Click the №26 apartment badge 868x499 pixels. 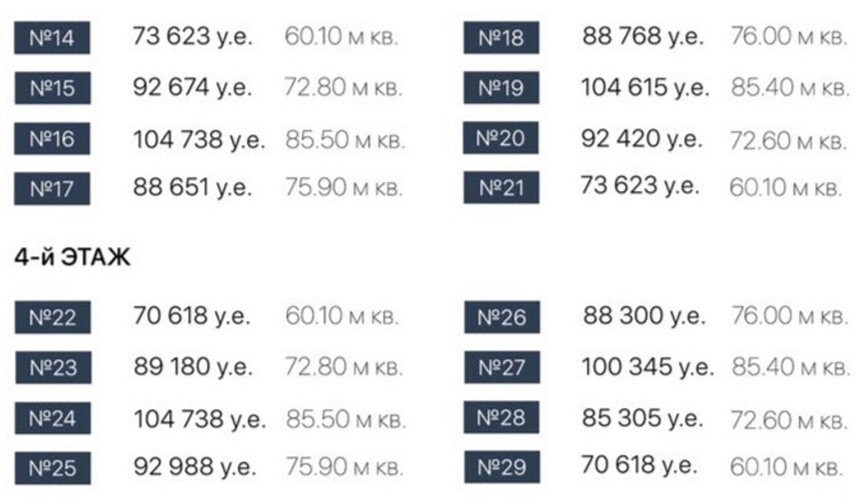[502, 318]
